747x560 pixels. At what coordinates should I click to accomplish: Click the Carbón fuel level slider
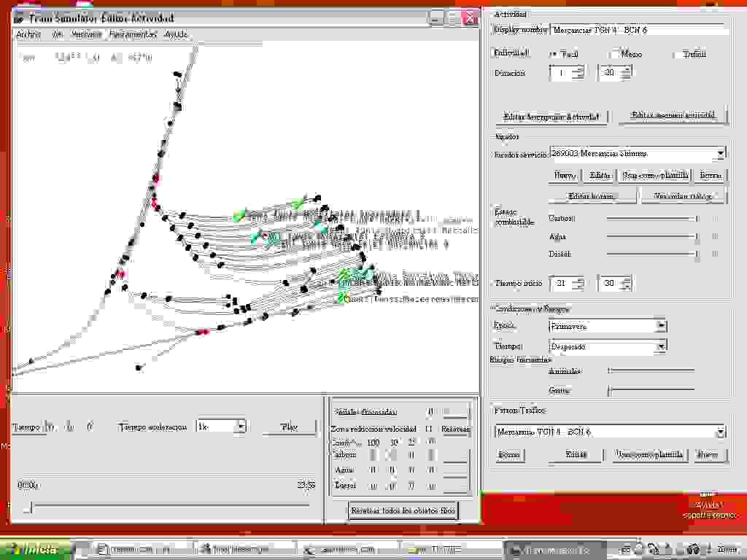pos(651,218)
